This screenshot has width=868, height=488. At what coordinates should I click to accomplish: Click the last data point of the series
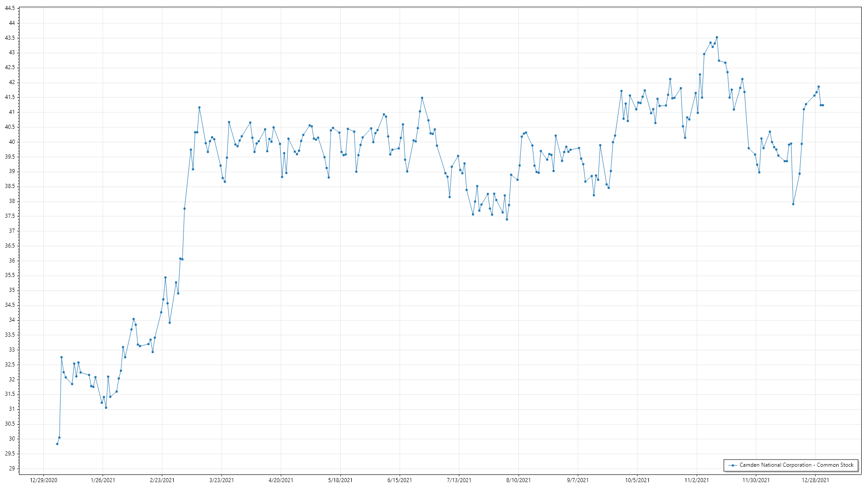(x=823, y=105)
